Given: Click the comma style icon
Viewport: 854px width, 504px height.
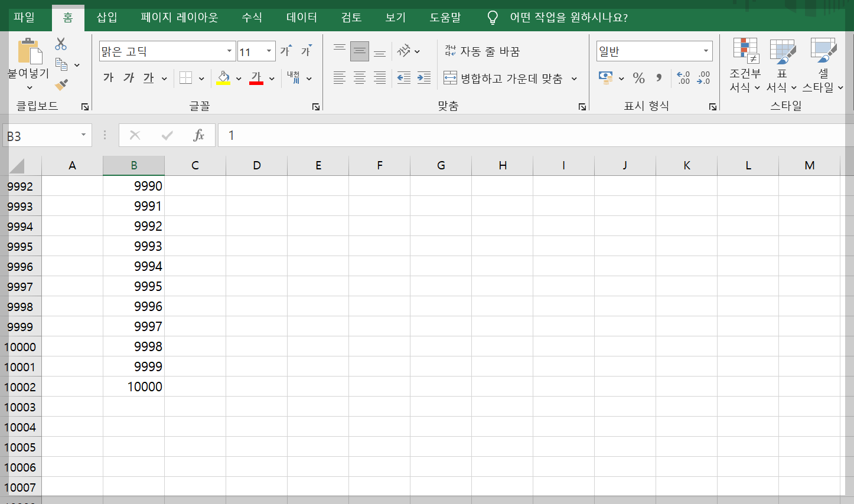Looking at the screenshot, I should tap(657, 77).
